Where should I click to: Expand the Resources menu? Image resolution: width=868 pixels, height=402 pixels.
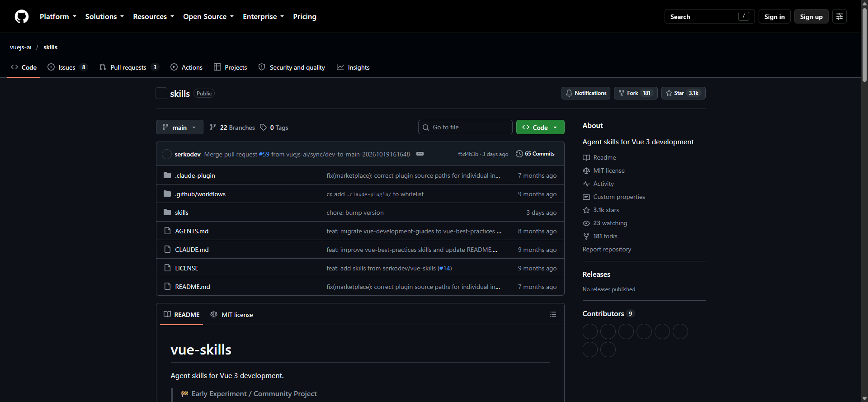(153, 17)
